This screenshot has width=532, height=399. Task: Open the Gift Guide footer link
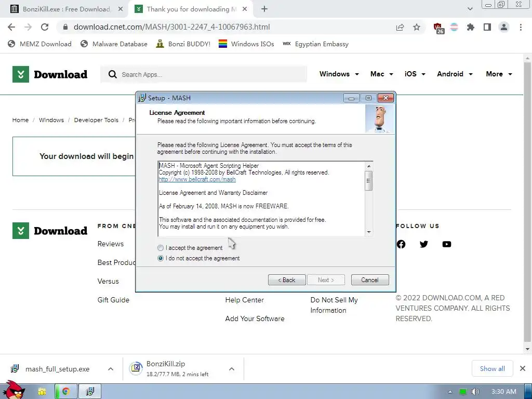[113, 300]
